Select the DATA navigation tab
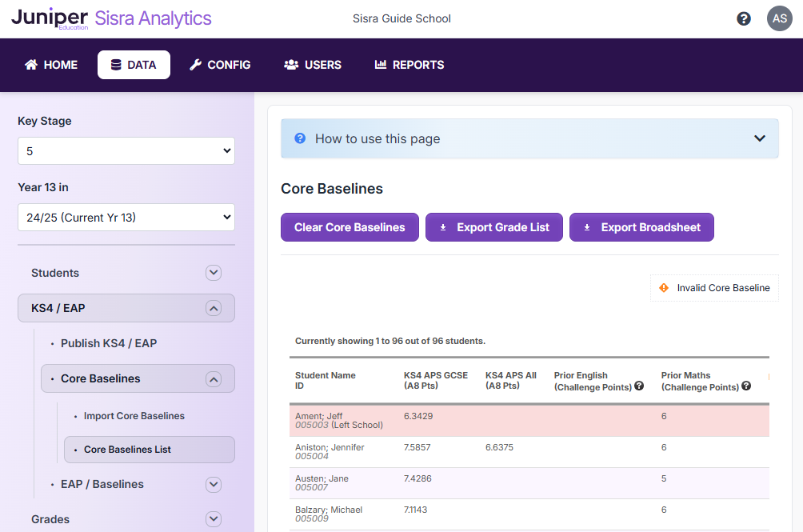Screen dimensions: 803x532 point(134,65)
